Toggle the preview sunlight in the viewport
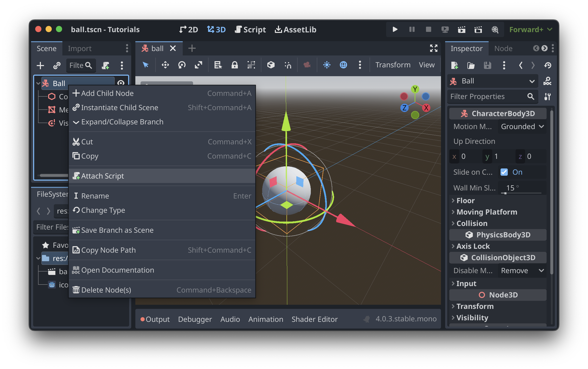The height and width of the screenshot is (369, 588). tap(327, 65)
